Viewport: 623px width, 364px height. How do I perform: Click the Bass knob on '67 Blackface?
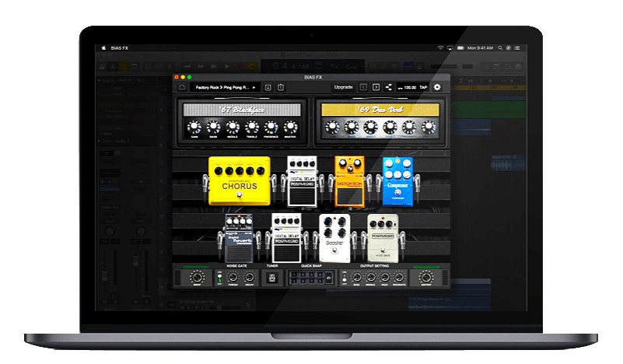coord(213,127)
